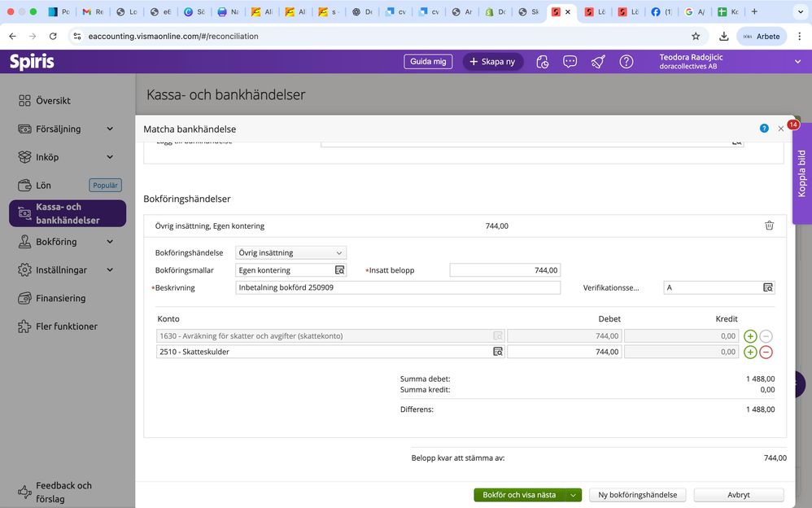Screen dimensions: 812x508
Task: Open the chat messages icon
Action: pos(570,62)
